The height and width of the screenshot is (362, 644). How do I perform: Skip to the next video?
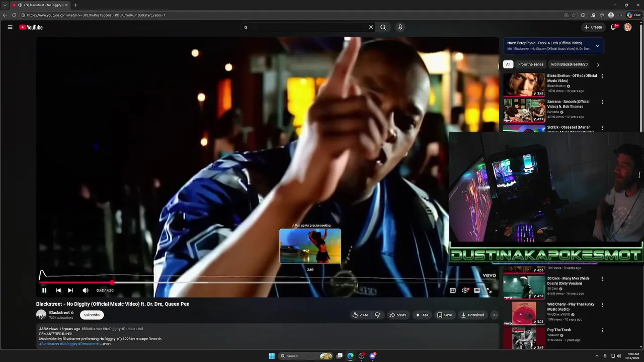(x=70, y=290)
